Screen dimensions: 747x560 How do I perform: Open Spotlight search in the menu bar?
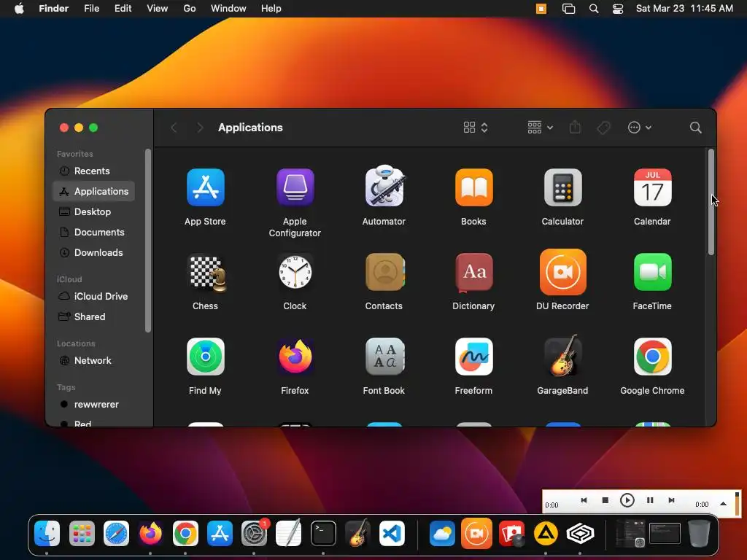click(x=594, y=9)
